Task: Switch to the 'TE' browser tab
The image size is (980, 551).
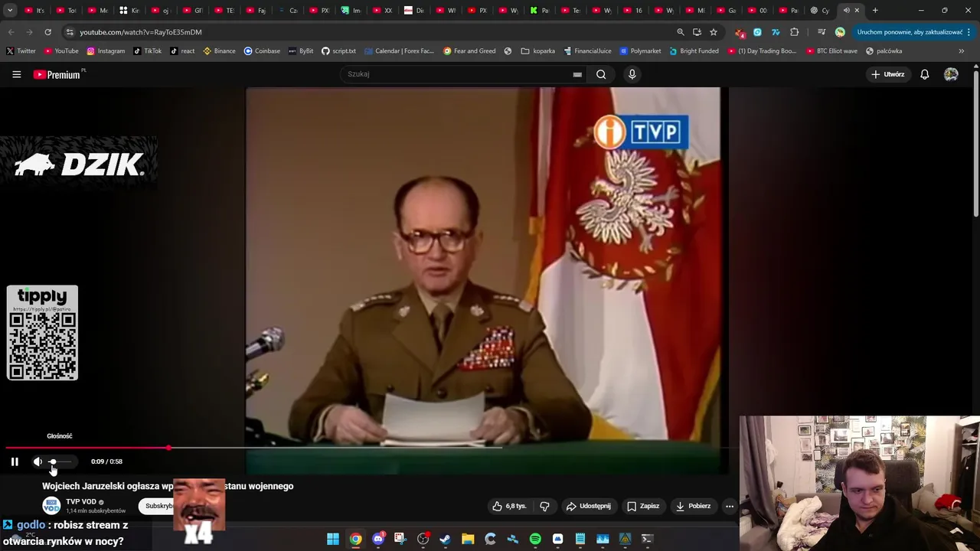Action: point(225,11)
